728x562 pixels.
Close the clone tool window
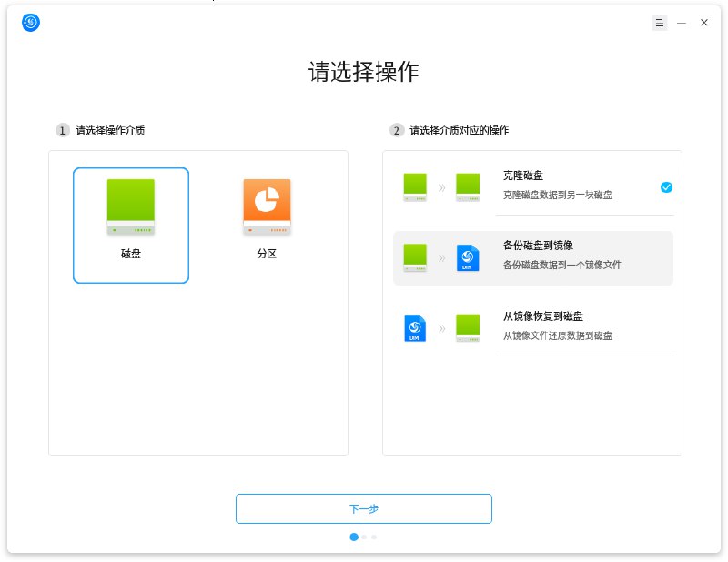tap(703, 23)
